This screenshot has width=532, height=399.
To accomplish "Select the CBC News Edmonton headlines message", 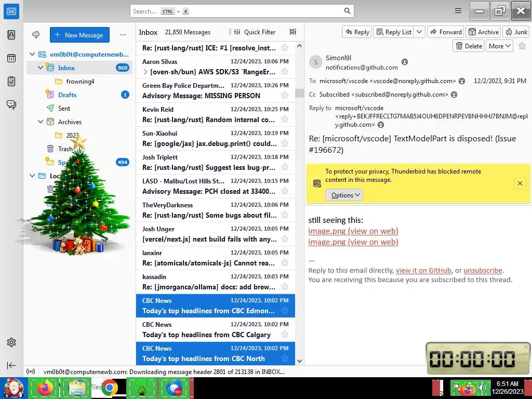I will click(216, 305).
